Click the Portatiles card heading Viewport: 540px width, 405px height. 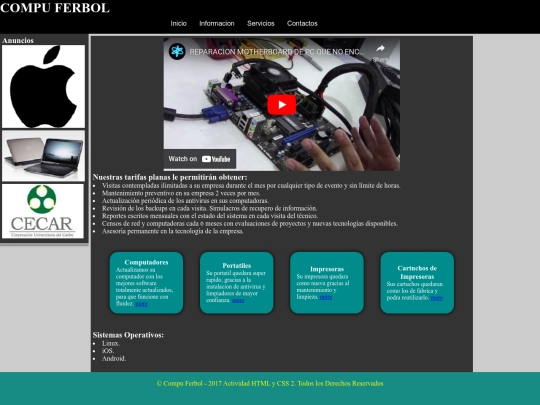[x=237, y=266]
